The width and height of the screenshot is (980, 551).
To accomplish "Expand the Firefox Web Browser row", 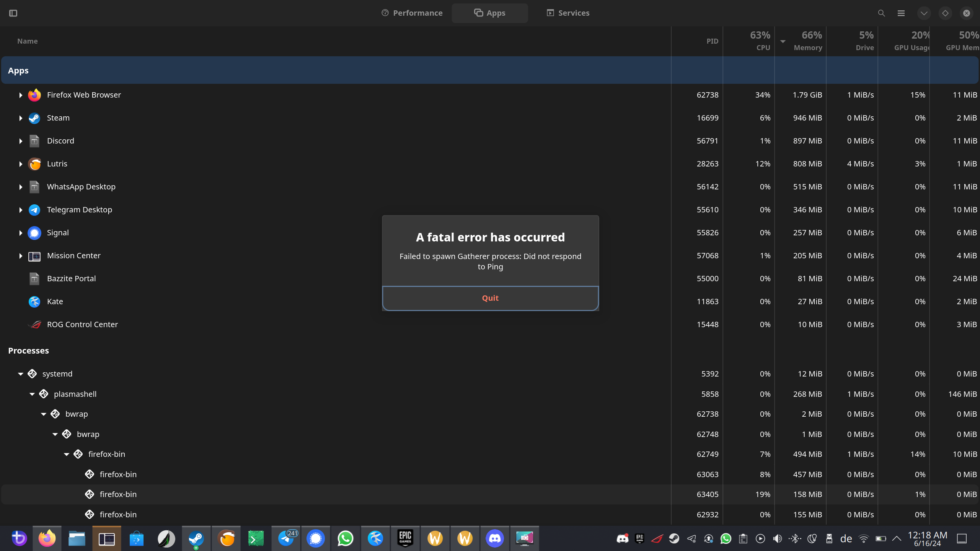I will point(21,95).
